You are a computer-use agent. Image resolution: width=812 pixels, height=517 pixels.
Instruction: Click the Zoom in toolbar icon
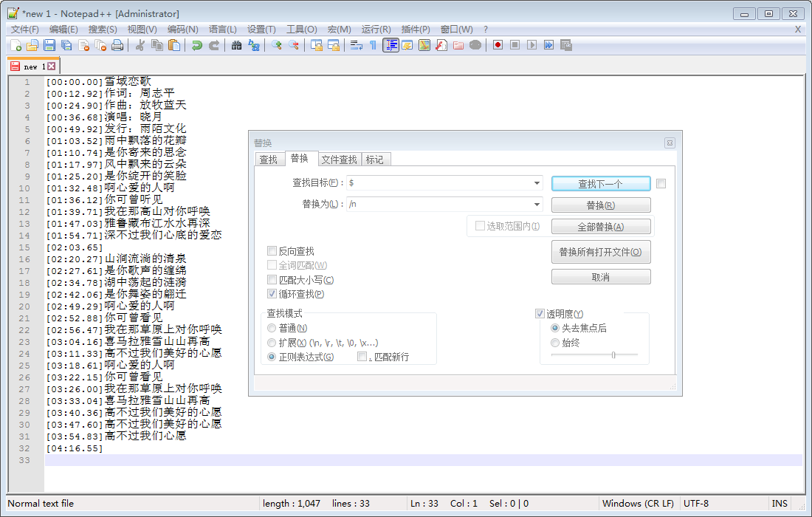tap(277, 46)
